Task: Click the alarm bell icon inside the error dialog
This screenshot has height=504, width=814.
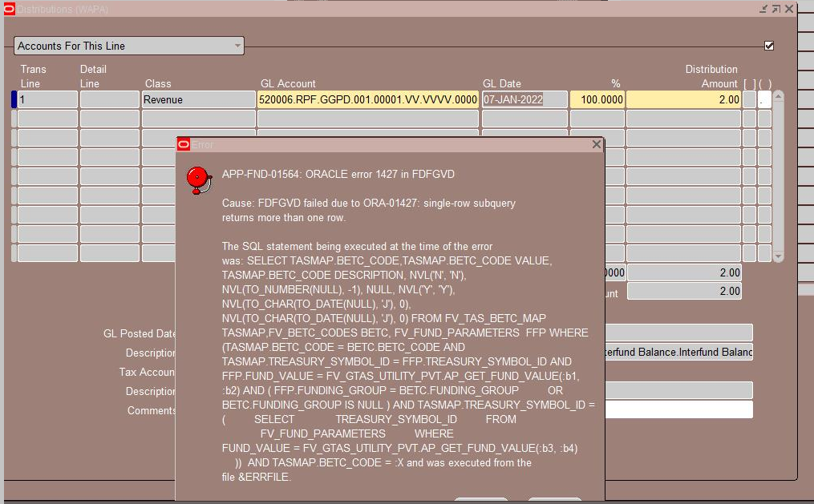Action: [x=198, y=179]
